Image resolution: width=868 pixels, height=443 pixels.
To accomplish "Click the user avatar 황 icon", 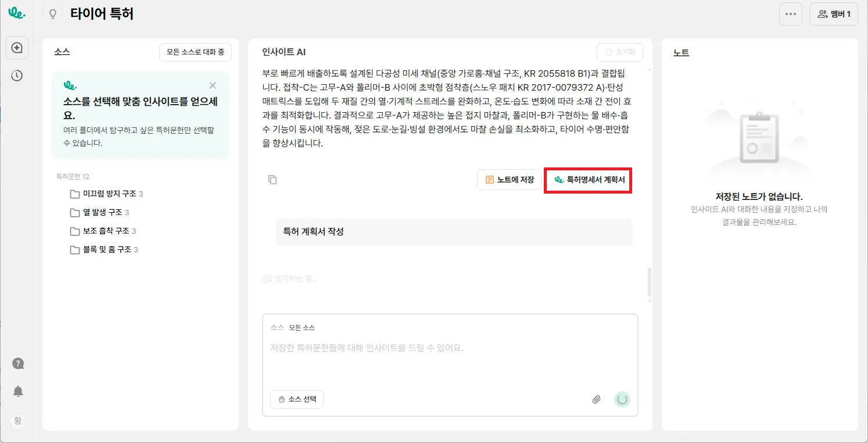I will tap(18, 420).
